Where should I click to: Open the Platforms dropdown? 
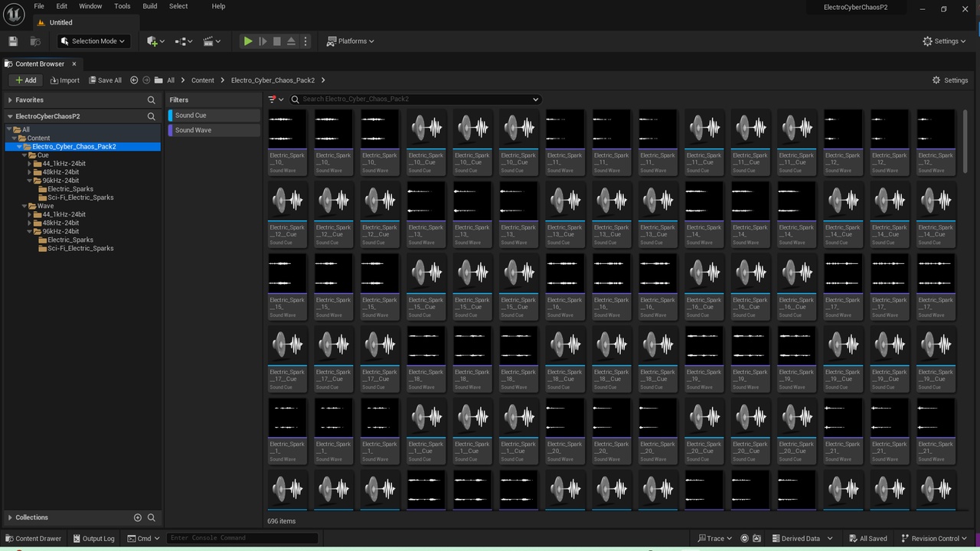(x=351, y=41)
